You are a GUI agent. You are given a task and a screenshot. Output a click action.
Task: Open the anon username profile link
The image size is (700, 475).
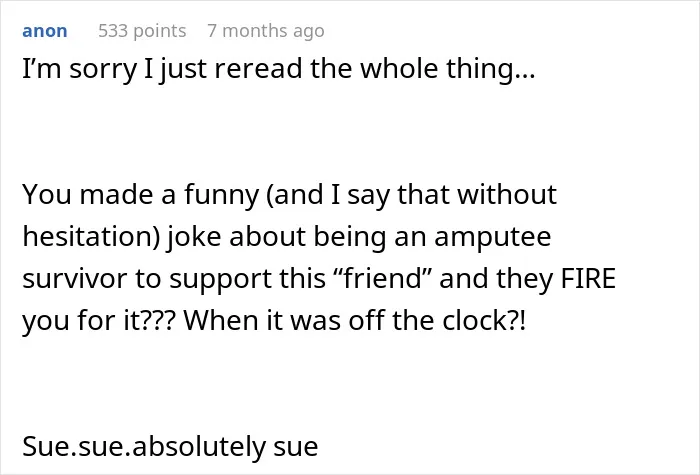coord(45,31)
